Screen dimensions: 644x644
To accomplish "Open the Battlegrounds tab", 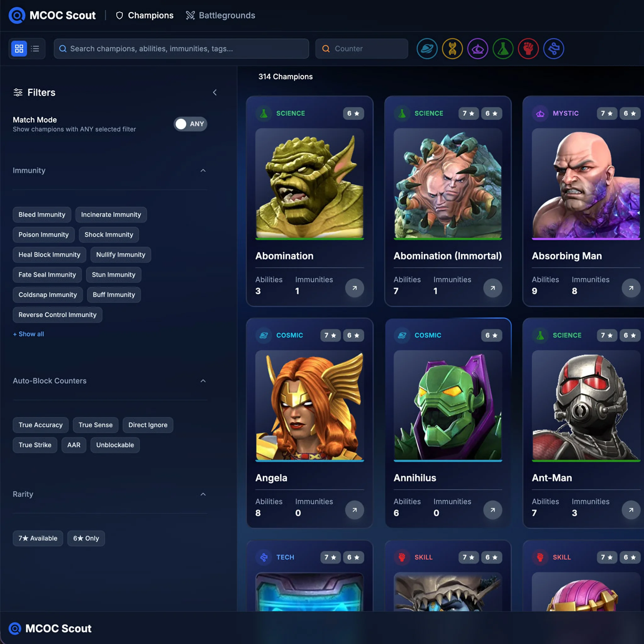I will pyautogui.click(x=221, y=15).
